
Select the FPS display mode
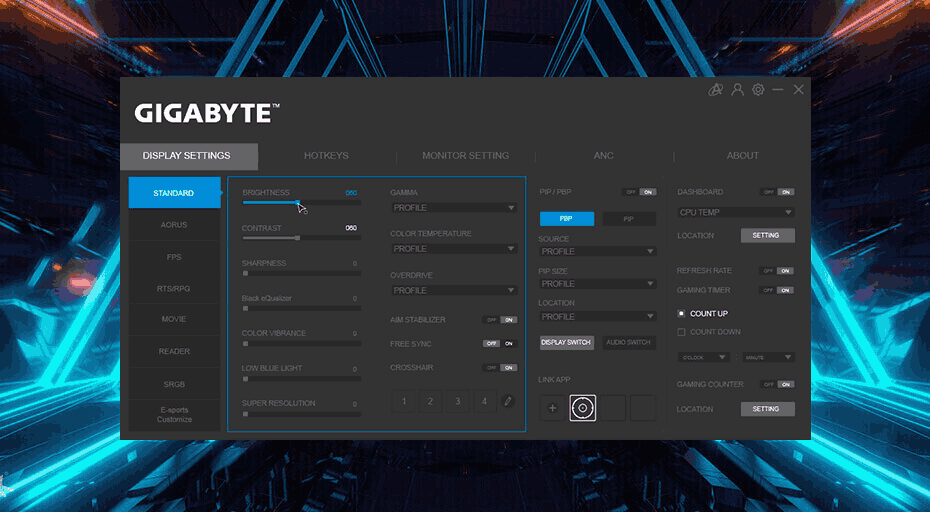tap(174, 257)
